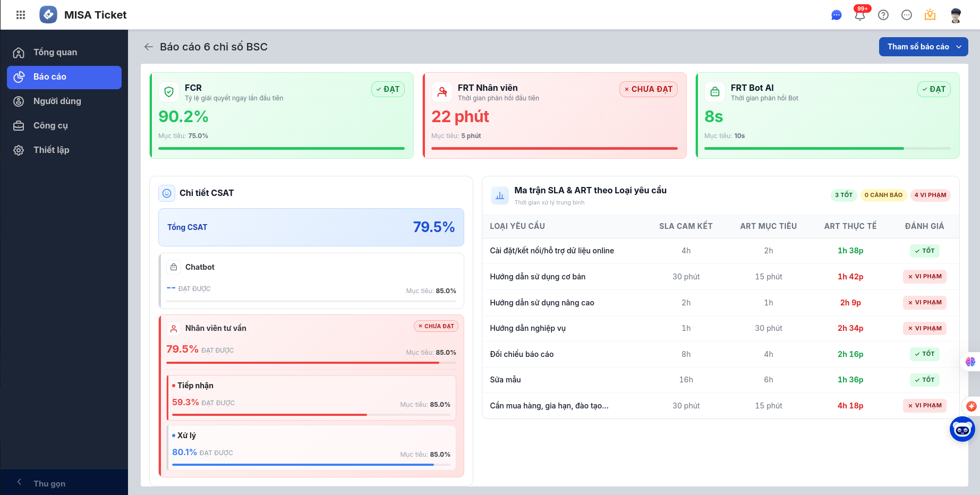
Task: Click the user avatar in header
Action: coord(956,15)
